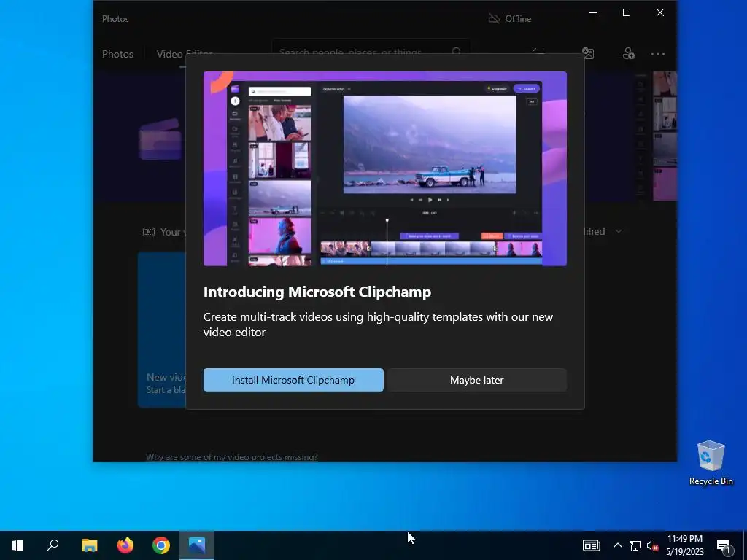The width and height of the screenshot is (747, 560).
Task: Switch to the Photos tab
Action: [x=117, y=54]
